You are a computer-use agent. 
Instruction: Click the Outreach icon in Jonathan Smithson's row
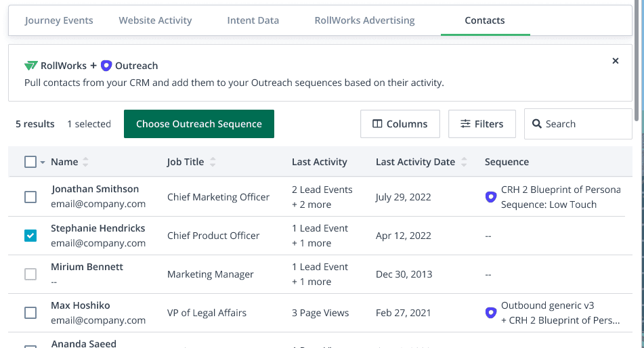point(491,197)
